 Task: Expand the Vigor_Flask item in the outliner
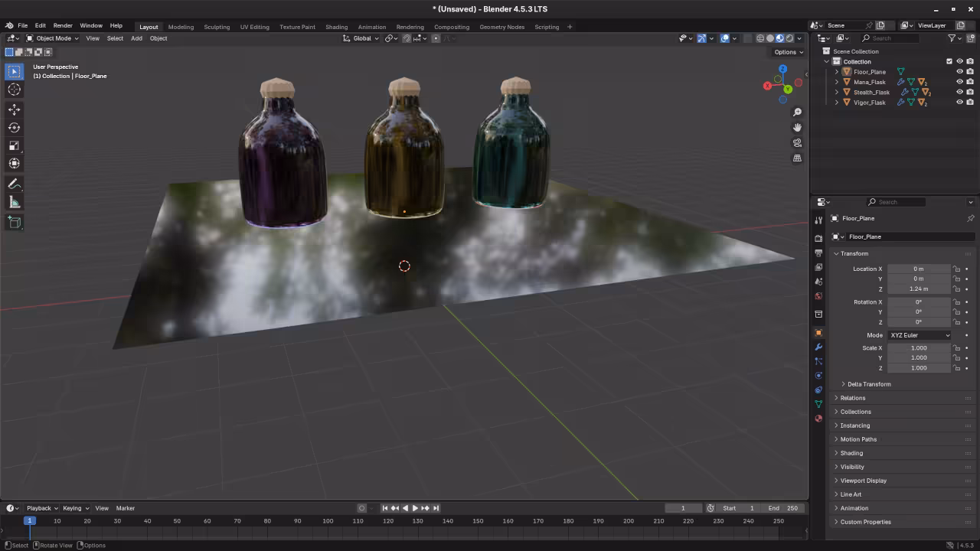835,102
